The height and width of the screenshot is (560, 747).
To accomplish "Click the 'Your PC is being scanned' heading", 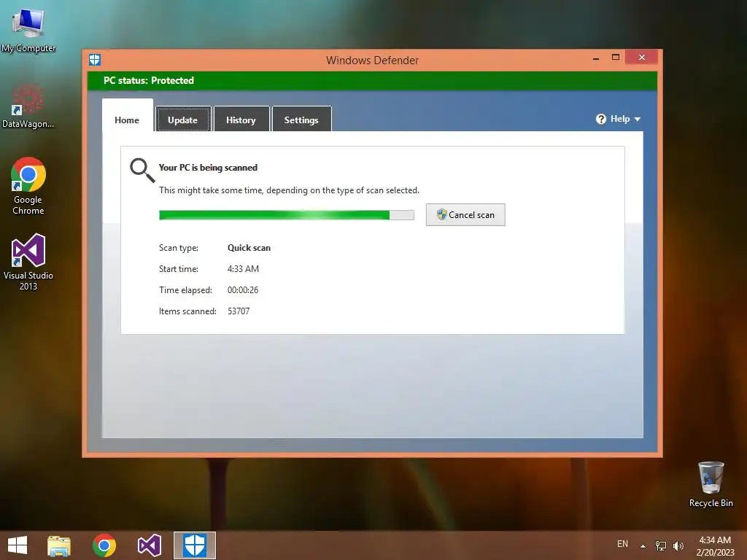I will [x=208, y=168].
